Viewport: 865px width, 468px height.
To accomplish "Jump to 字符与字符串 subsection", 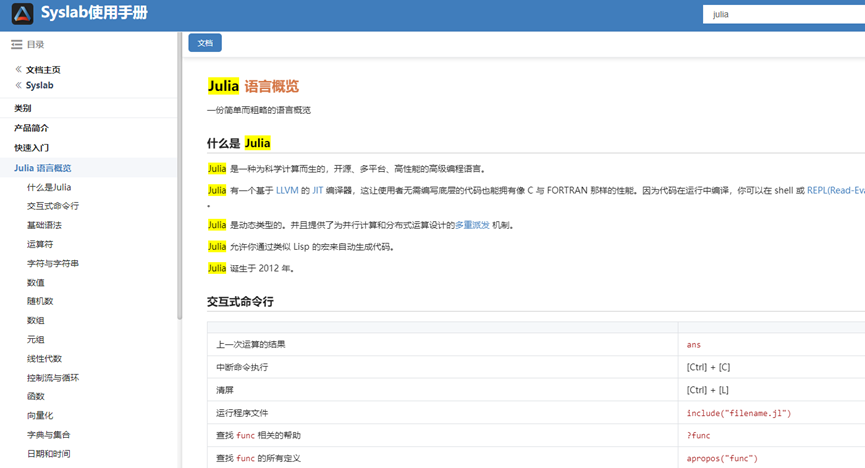I will (53, 263).
